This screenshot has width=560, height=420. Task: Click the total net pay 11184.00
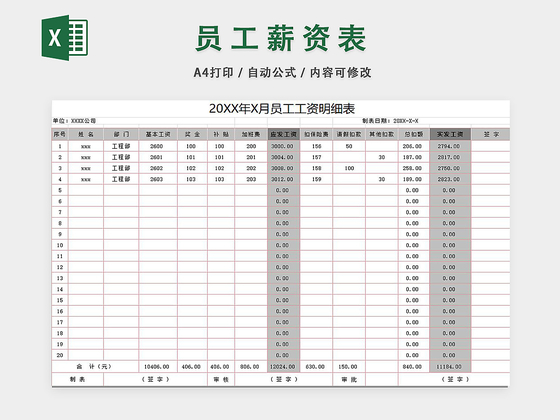(449, 366)
